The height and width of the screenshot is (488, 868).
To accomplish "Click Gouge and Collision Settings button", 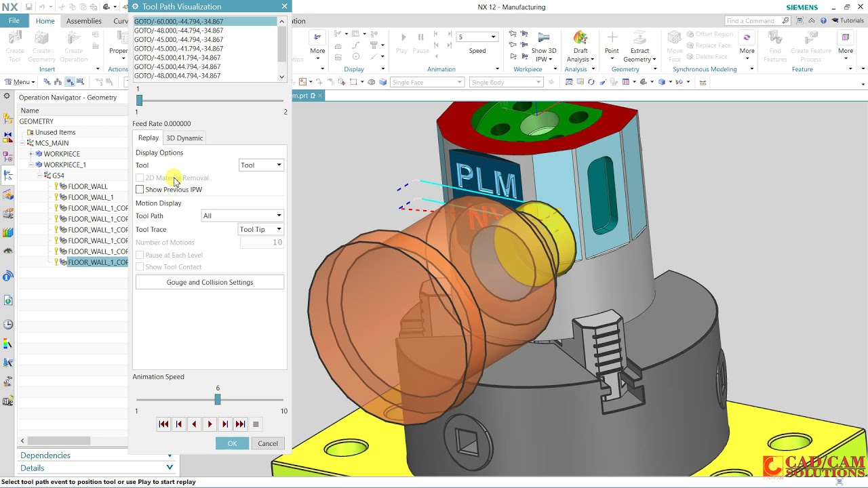I will click(x=210, y=282).
